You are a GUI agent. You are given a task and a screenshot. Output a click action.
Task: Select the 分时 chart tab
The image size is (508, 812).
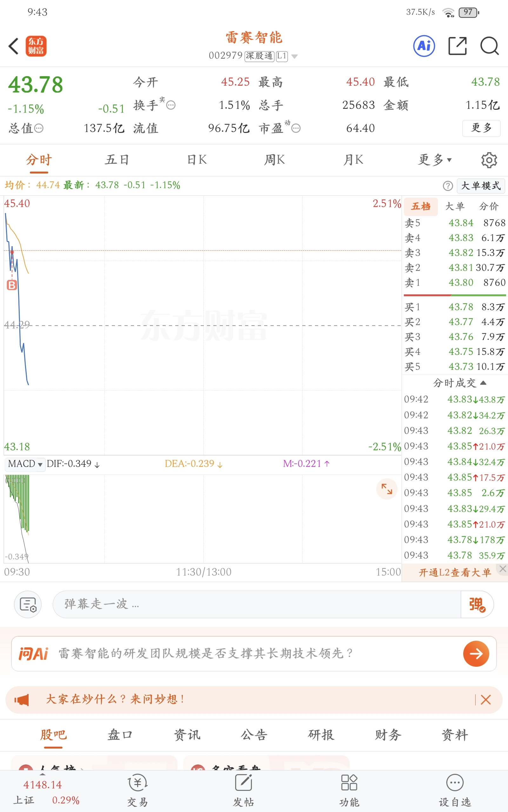[x=39, y=160]
